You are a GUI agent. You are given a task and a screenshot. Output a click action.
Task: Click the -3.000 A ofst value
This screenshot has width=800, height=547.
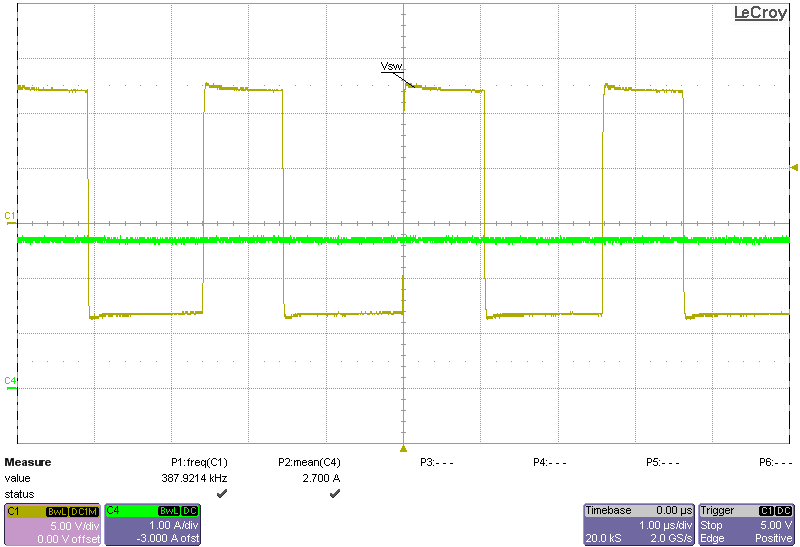[x=167, y=538]
